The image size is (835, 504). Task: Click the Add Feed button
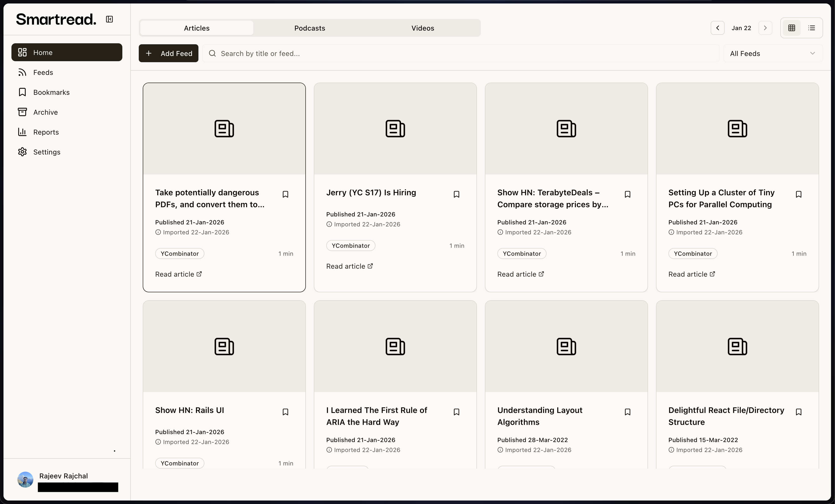(168, 53)
